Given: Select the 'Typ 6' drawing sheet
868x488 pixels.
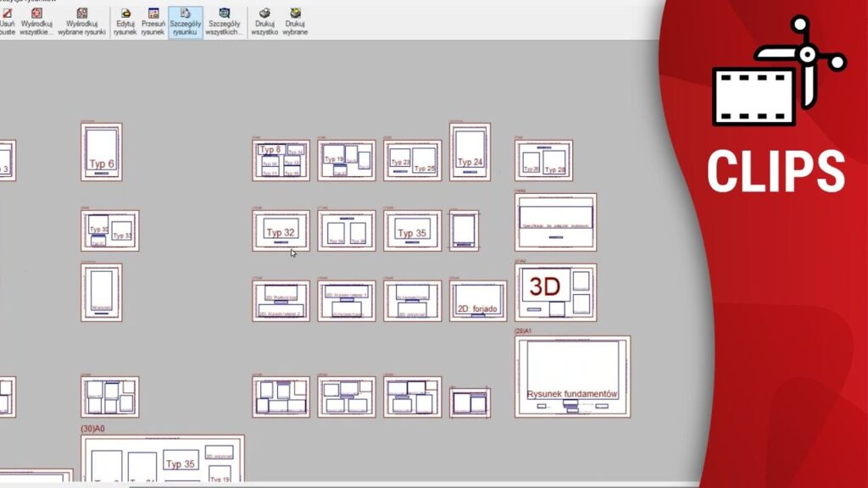Looking at the screenshot, I should tap(101, 152).
